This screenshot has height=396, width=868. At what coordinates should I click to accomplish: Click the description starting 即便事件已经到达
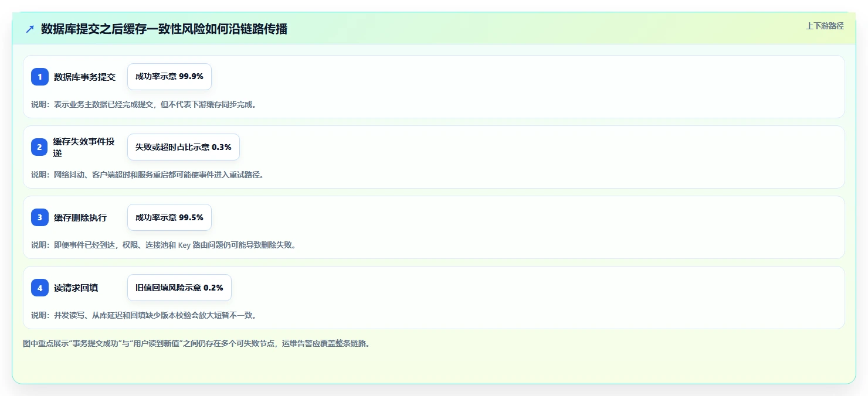164,245
